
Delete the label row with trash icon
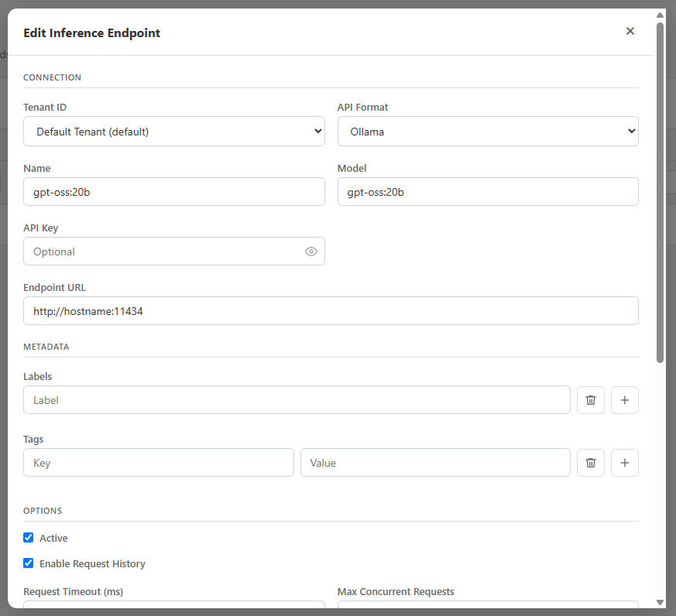pyautogui.click(x=591, y=400)
